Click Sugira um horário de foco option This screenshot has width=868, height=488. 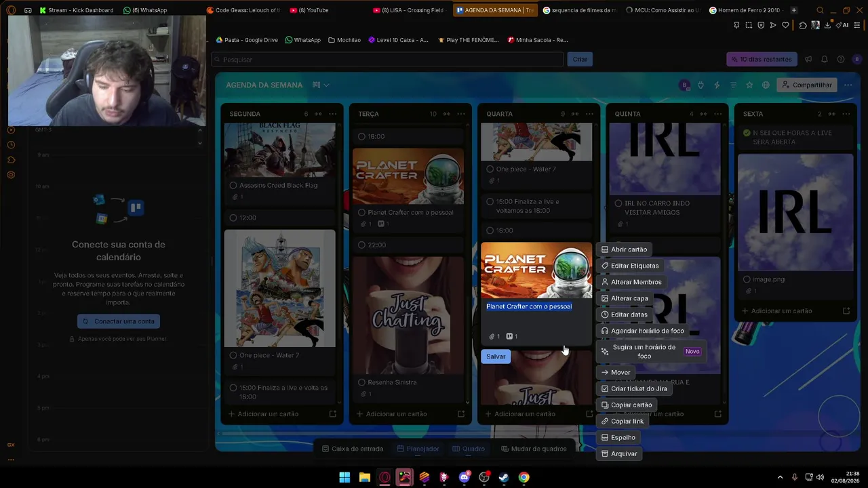651,351
